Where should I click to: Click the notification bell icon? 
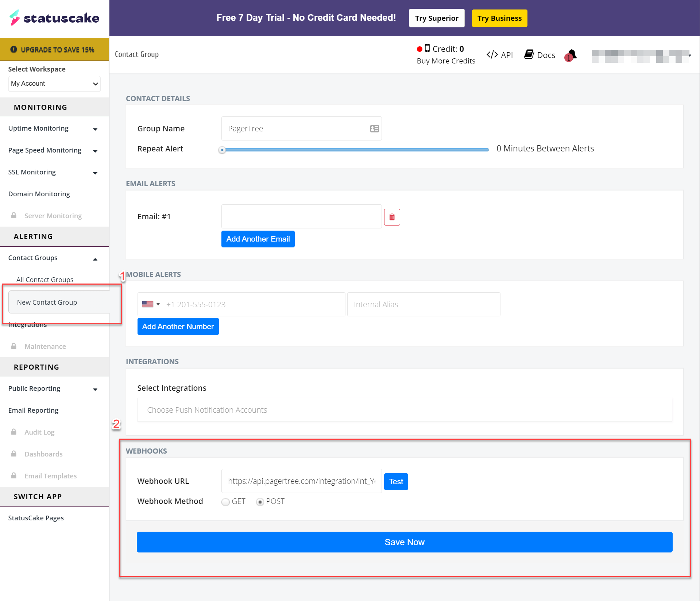572,55
